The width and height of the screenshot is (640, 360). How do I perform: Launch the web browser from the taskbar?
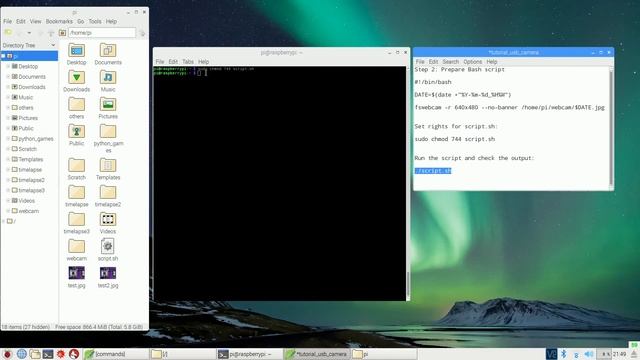pos(21,354)
